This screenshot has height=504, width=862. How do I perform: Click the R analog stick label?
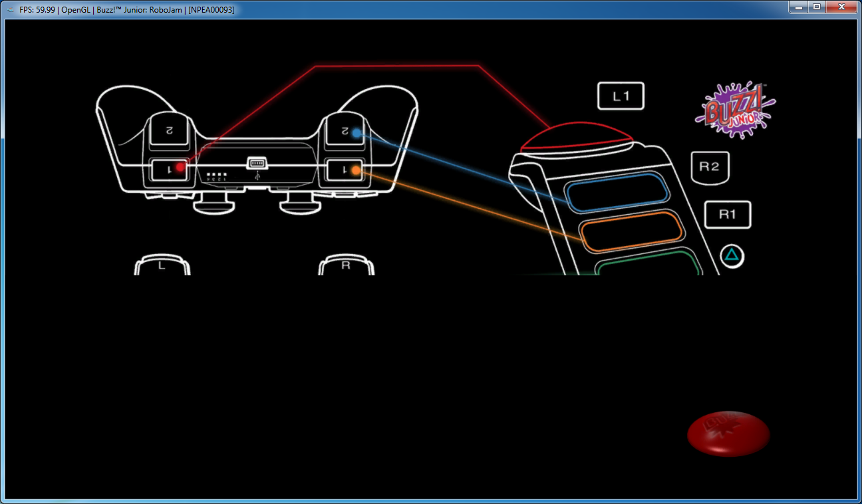click(346, 265)
